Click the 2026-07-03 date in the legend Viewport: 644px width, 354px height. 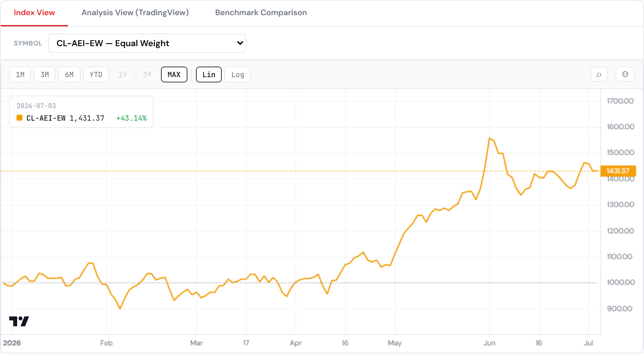[x=36, y=106]
